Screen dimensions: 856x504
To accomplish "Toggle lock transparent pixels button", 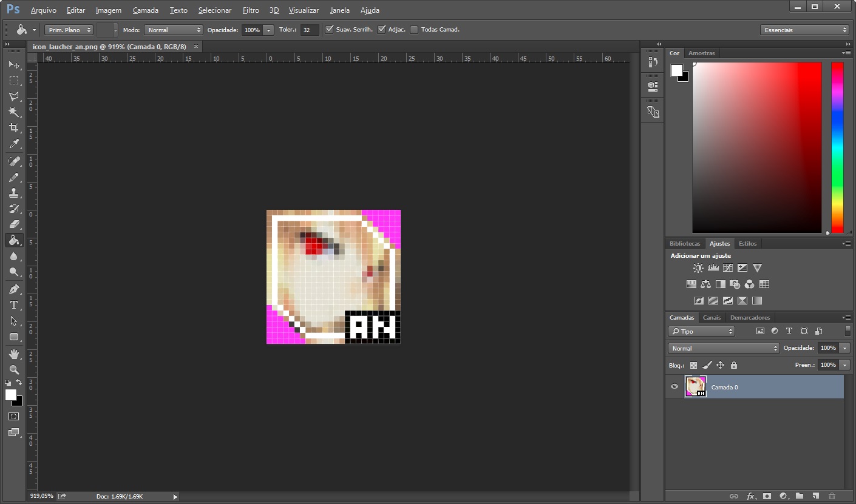I will pyautogui.click(x=693, y=365).
